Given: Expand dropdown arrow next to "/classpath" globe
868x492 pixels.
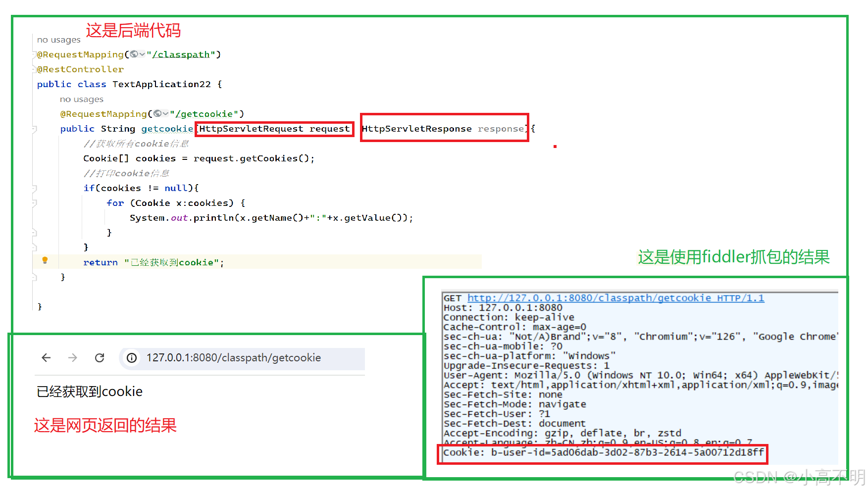Looking at the screenshot, I should (142, 54).
